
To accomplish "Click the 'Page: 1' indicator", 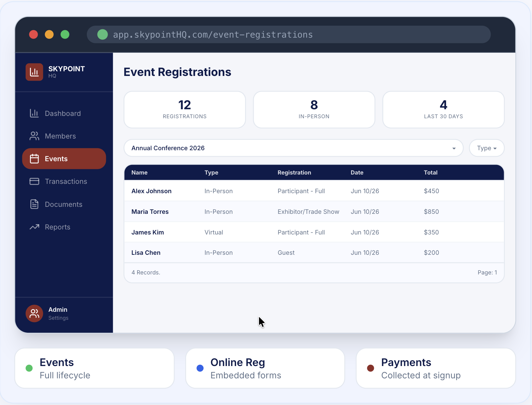I will (487, 272).
